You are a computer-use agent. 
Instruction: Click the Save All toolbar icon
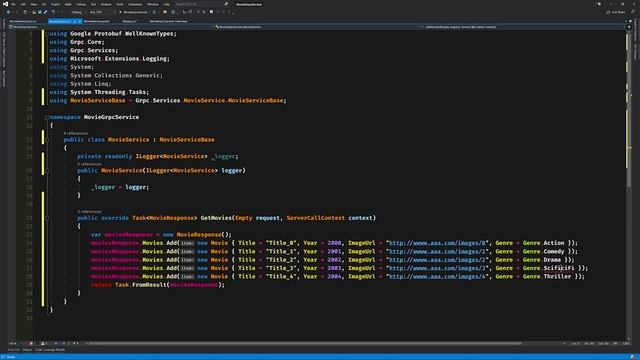coord(45,12)
